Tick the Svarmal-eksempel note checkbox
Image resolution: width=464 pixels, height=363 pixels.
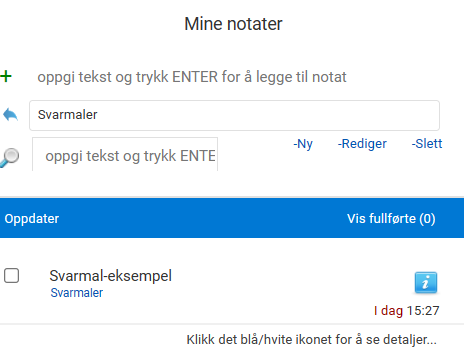11,276
